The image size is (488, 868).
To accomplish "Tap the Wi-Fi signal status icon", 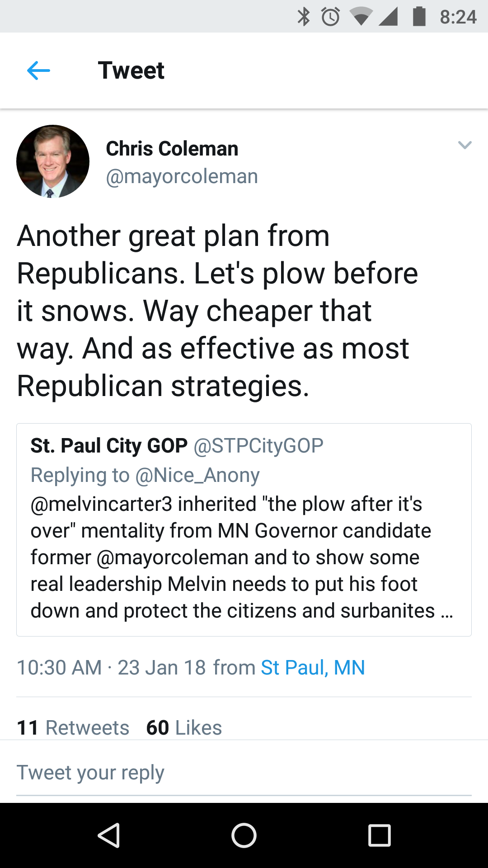I will pos(361,17).
